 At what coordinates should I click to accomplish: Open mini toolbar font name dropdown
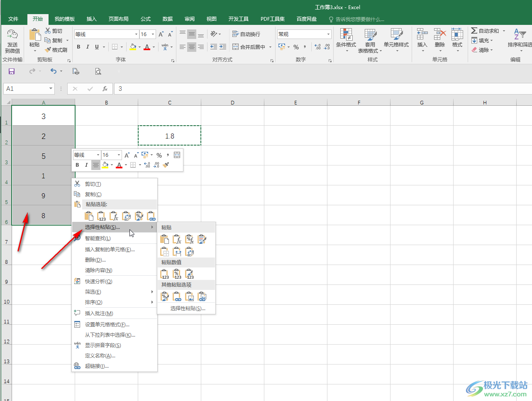tap(98, 155)
